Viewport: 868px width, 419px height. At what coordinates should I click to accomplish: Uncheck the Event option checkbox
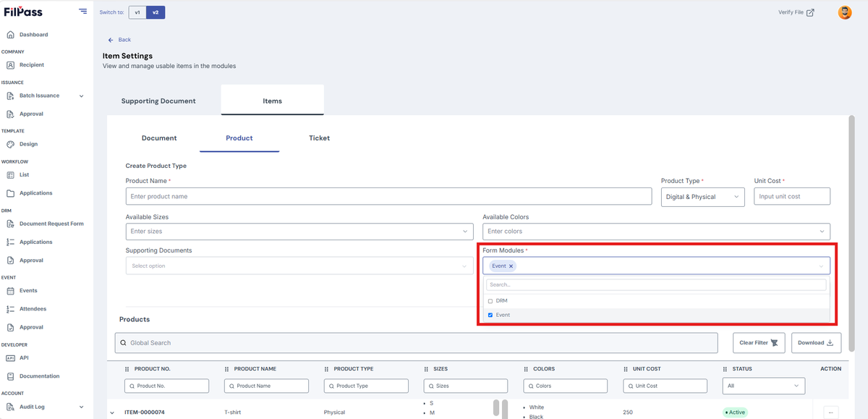tap(490, 316)
